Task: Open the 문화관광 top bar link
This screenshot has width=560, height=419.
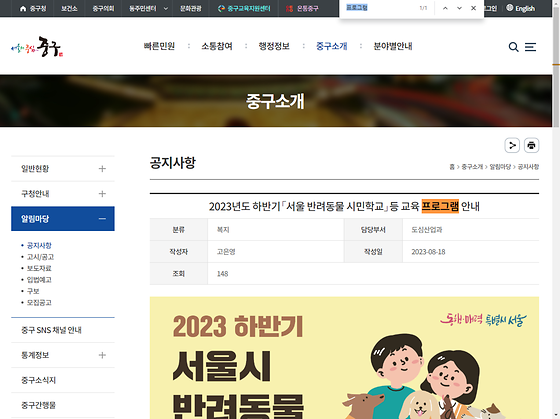Action: point(191,8)
